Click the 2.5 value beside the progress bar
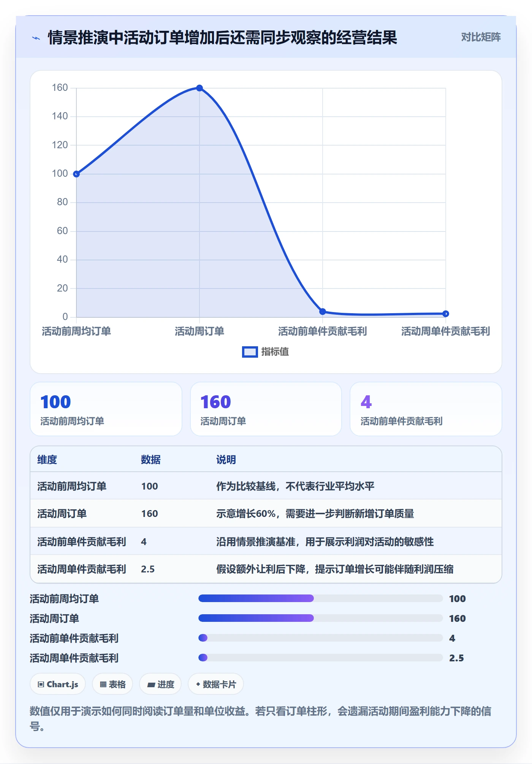Viewport: 532px width, 764px height. point(456,658)
